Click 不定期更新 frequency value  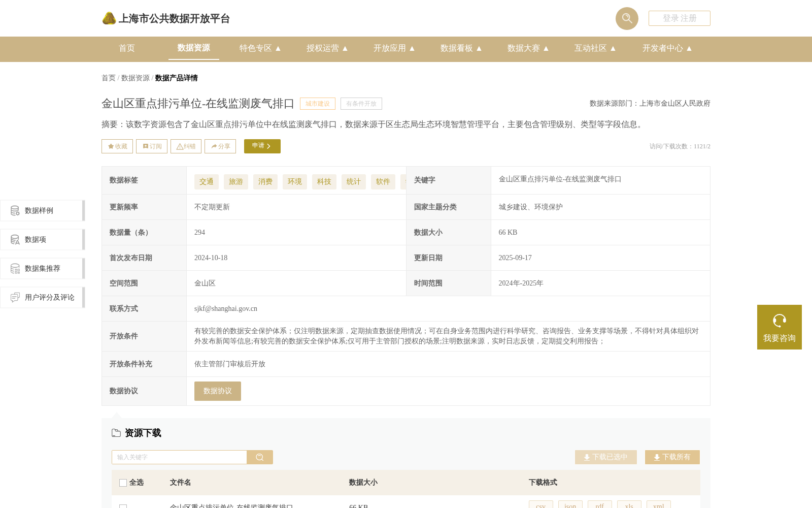point(212,207)
